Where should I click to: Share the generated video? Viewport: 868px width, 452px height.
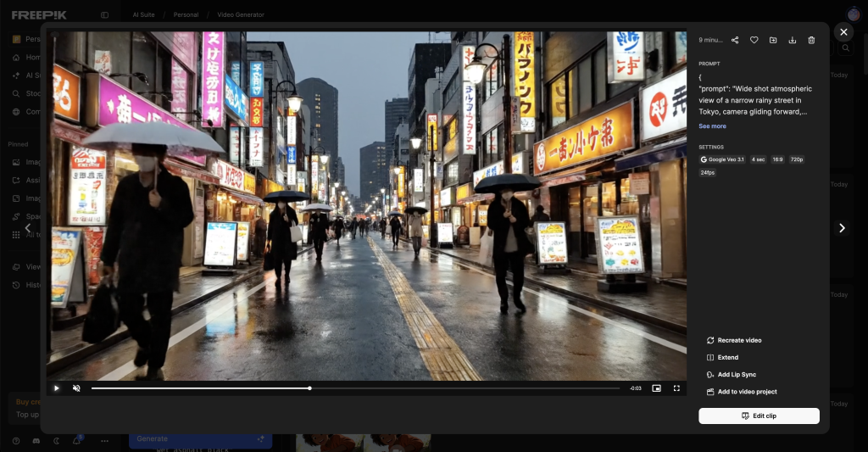735,40
